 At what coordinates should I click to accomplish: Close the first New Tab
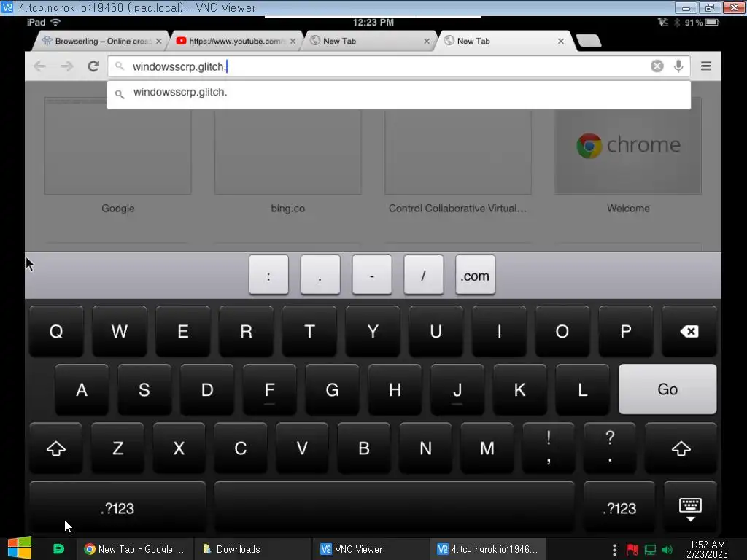click(427, 42)
